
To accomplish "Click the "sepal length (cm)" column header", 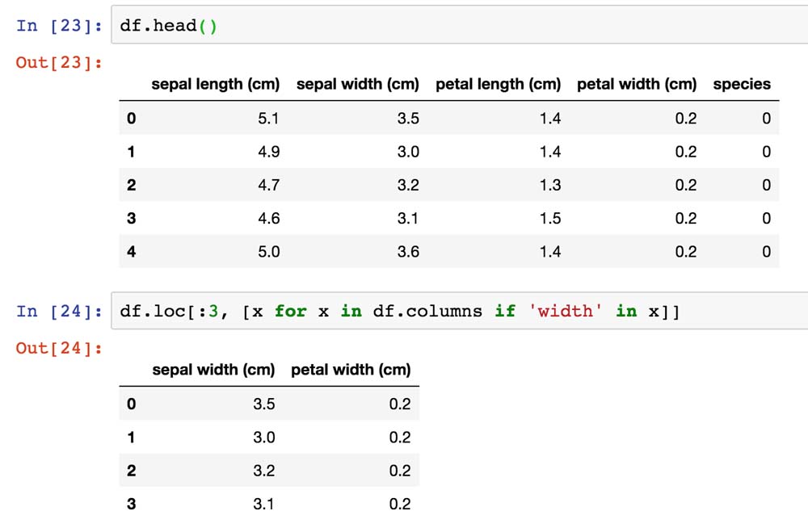I will point(215,84).
